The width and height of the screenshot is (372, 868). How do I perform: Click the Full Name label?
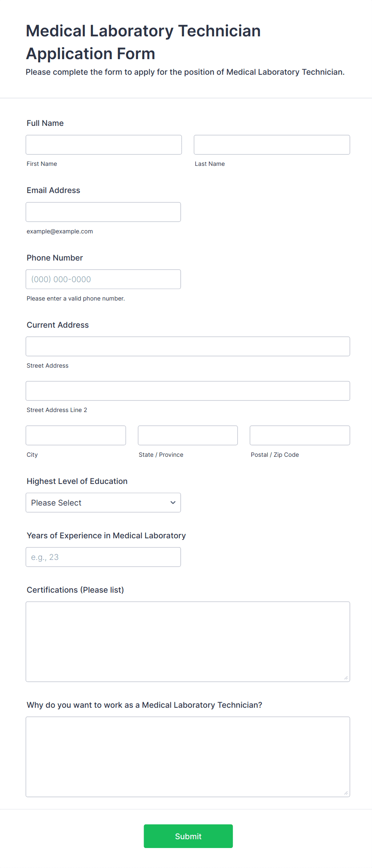pos(45,123)
